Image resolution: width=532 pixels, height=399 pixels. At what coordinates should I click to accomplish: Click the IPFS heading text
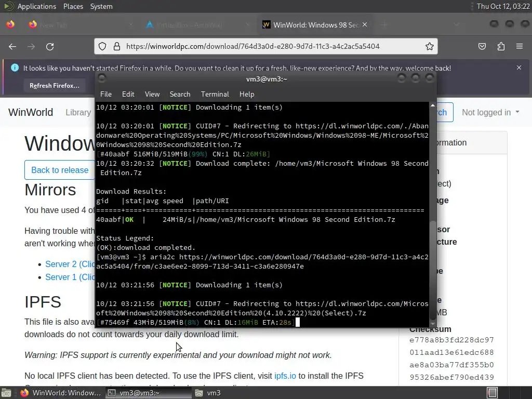click(43, 302)
